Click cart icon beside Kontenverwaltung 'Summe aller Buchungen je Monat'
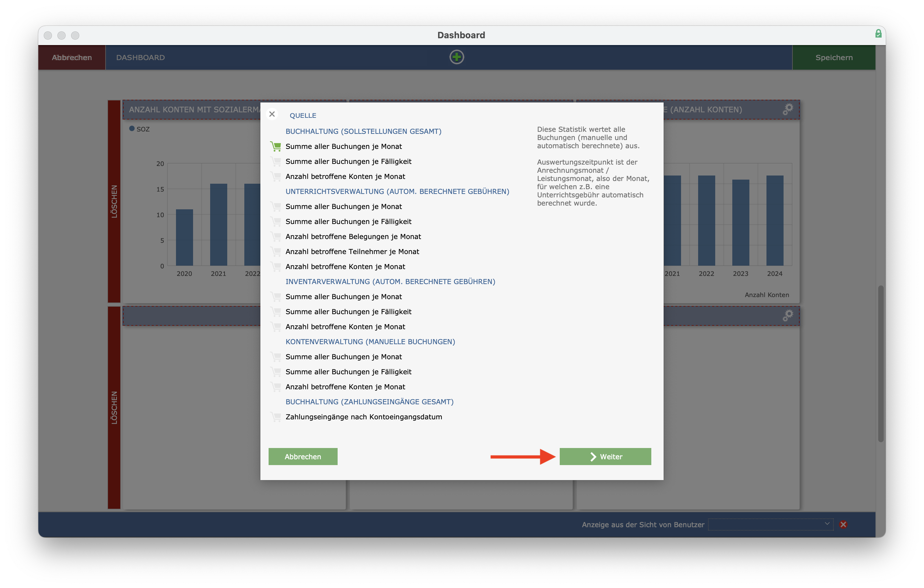This screenshot has width=924, height=588. (275, 357)
